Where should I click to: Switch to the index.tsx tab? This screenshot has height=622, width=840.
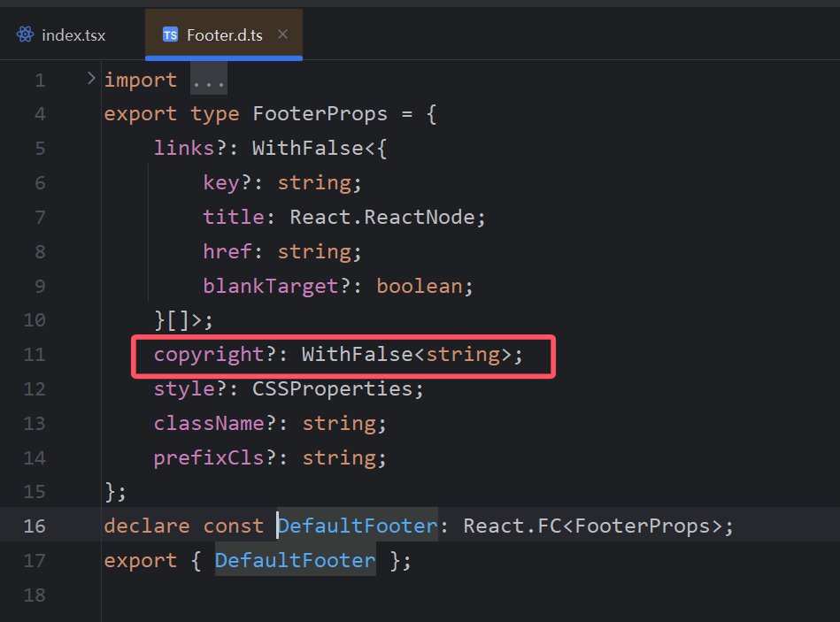pyautogui.click(x=61, y=35)
